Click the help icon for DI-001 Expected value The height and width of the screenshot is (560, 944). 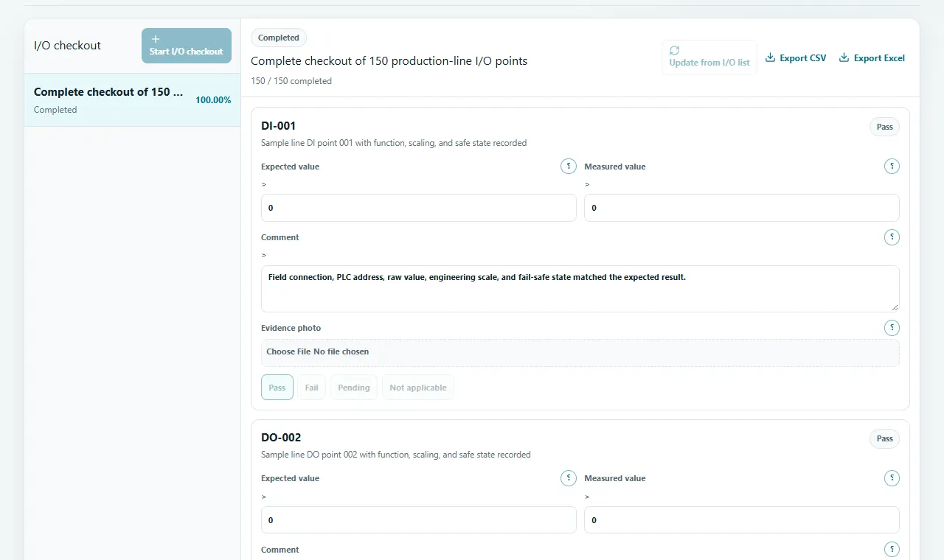click(x=569, y=167)
